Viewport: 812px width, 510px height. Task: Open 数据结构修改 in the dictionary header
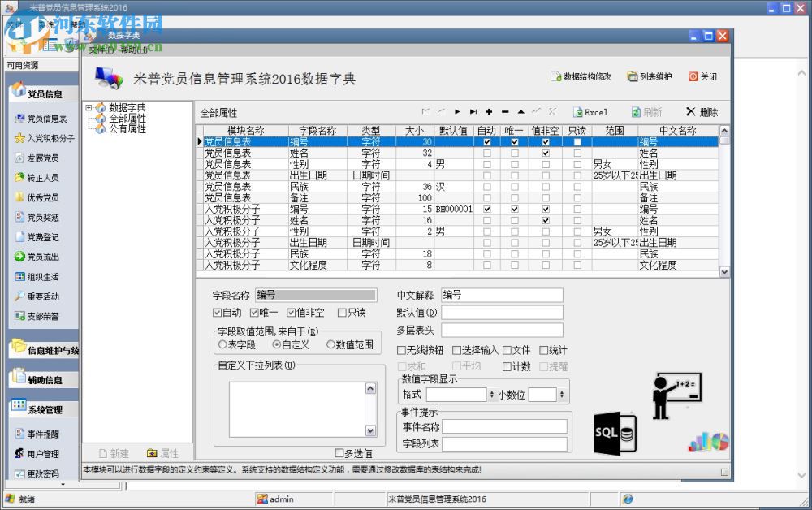581,76
